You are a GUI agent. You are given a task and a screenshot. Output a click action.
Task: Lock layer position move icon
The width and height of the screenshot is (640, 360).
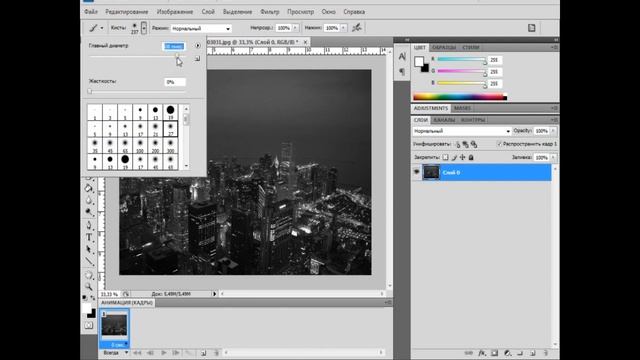click(x=462, y=157)
